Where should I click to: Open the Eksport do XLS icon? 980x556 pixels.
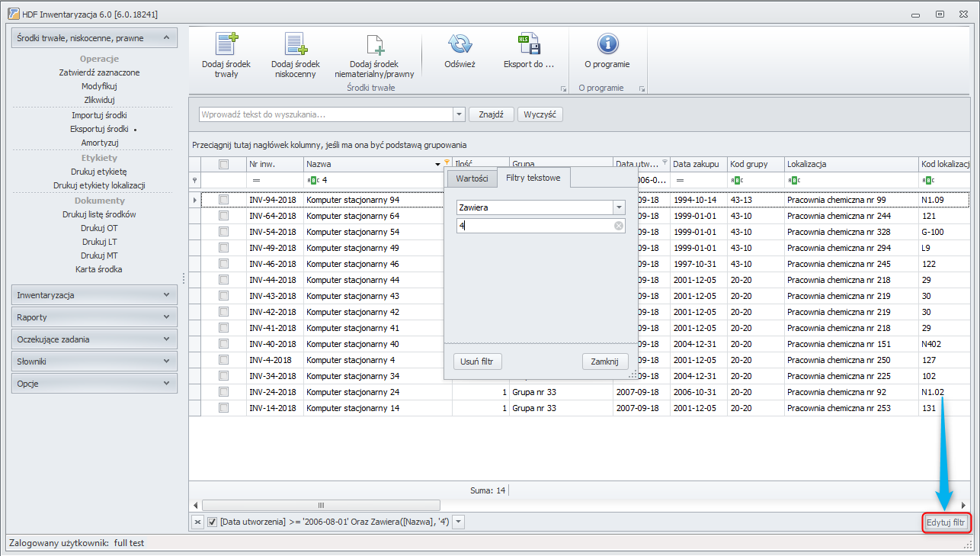coord(528,43)
